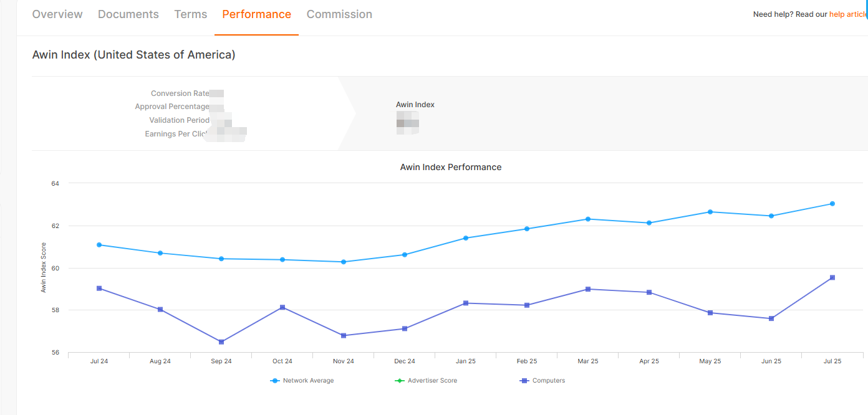Click Network Average data point for Nov 24
This screenshot has width=868, height=415.
(344, 262)
